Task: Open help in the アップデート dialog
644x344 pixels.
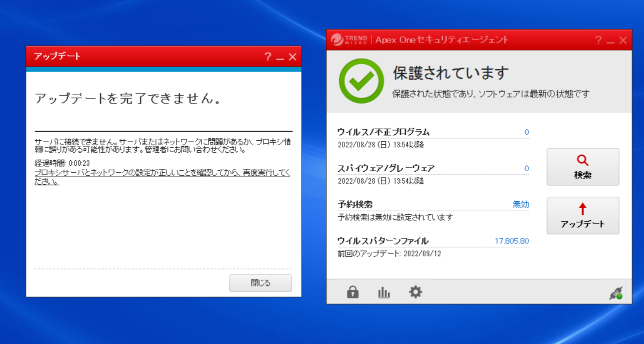Action: (269, 57)
